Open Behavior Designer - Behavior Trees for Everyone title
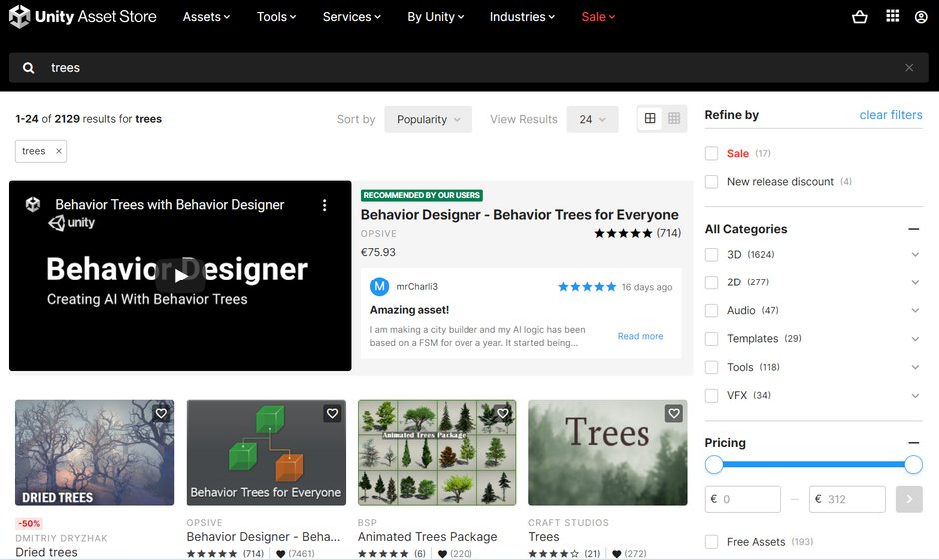This screenshot has height=560, width=939. [519, 215]
